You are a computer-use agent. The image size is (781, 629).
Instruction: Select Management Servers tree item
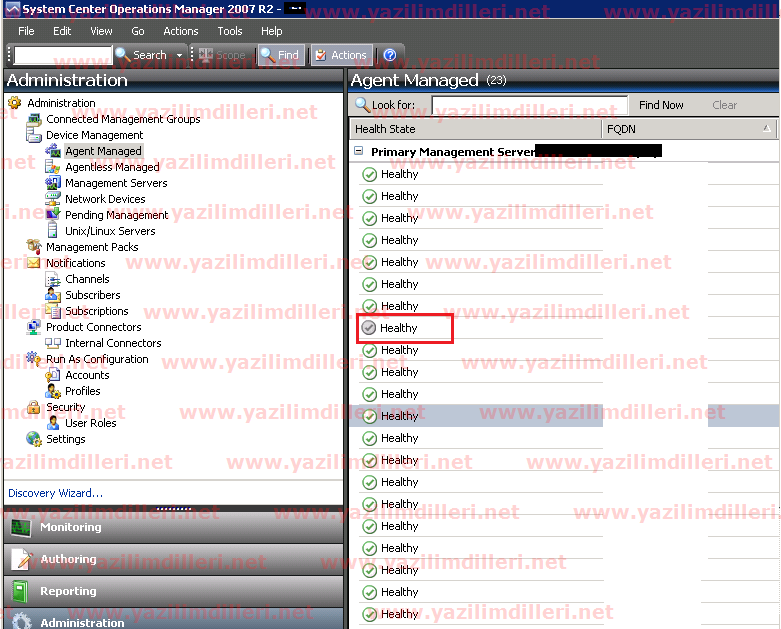click(x=116, y=183)
